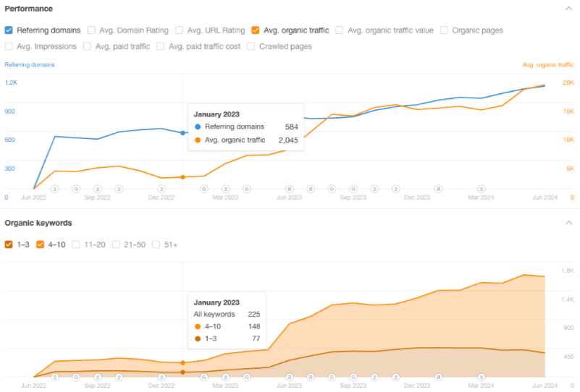Image resolution: width=580 pixels, height=392 pixels.
Task: Toggle the Avg. paid traffic checkbox
Action: click(87, 46)
